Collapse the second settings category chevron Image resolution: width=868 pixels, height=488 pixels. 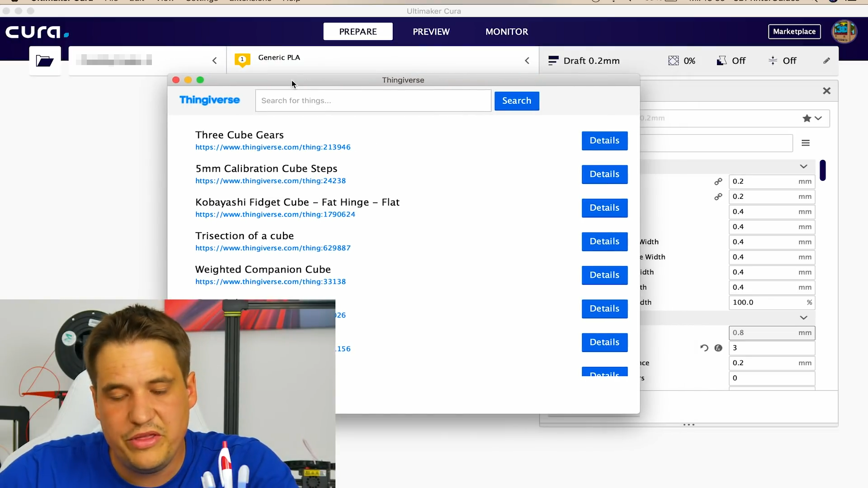pyautogui.click(x=804, y=318)
